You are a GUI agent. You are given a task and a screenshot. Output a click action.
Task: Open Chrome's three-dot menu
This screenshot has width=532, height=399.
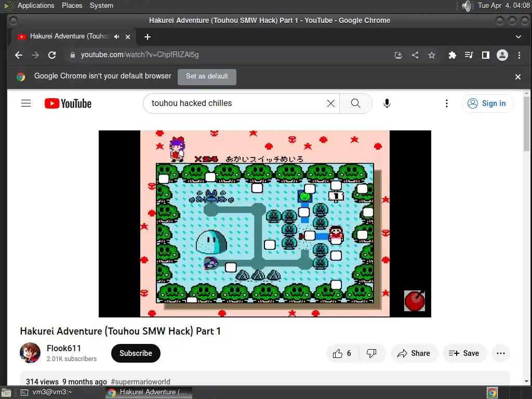(x=519, y=55)
